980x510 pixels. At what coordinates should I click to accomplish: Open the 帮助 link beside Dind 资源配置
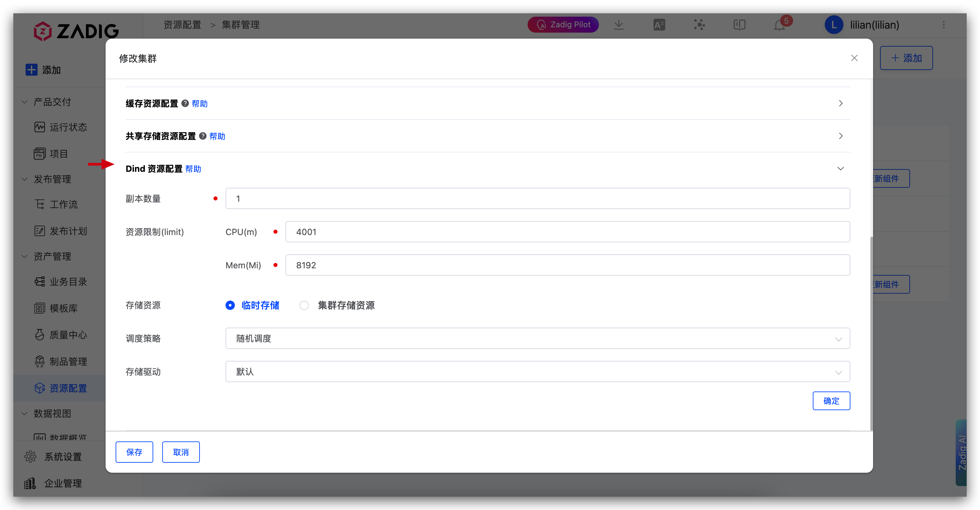tap(193, 169)
